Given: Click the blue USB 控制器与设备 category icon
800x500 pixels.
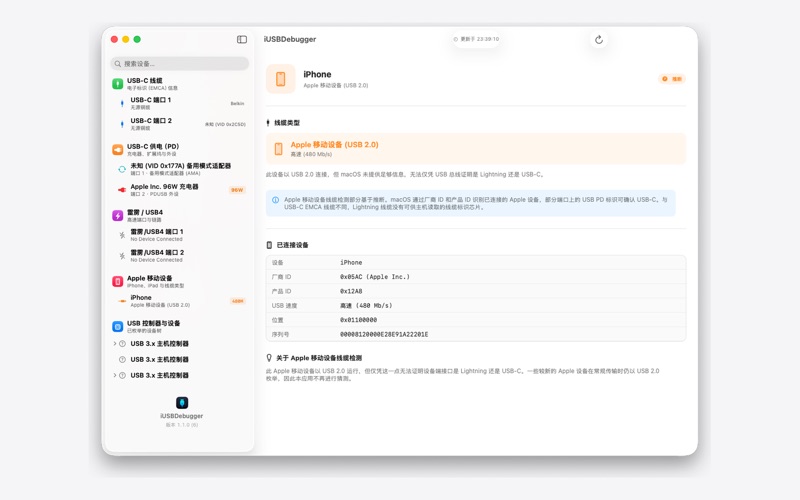Looking at the screenshot, I should pyautogui.click(x=117, y=327).
